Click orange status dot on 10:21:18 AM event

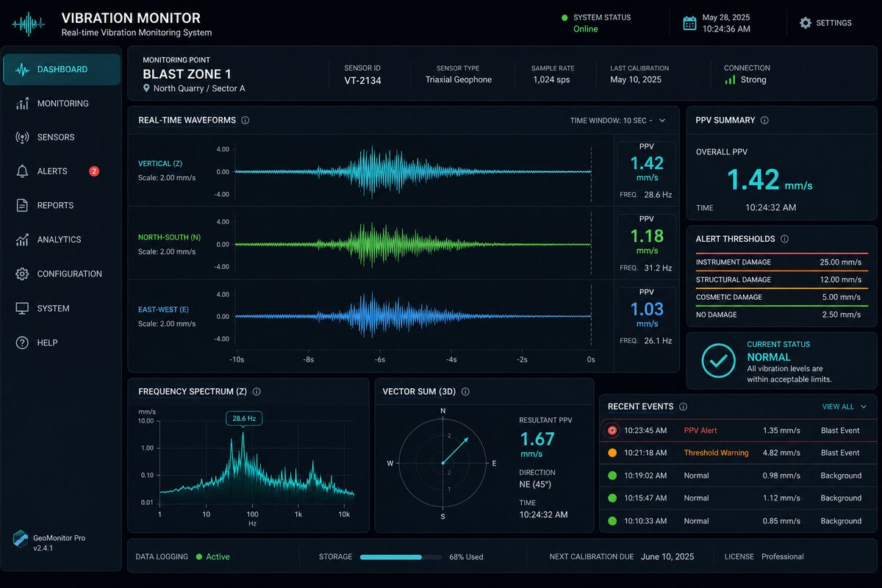point(612,453)
